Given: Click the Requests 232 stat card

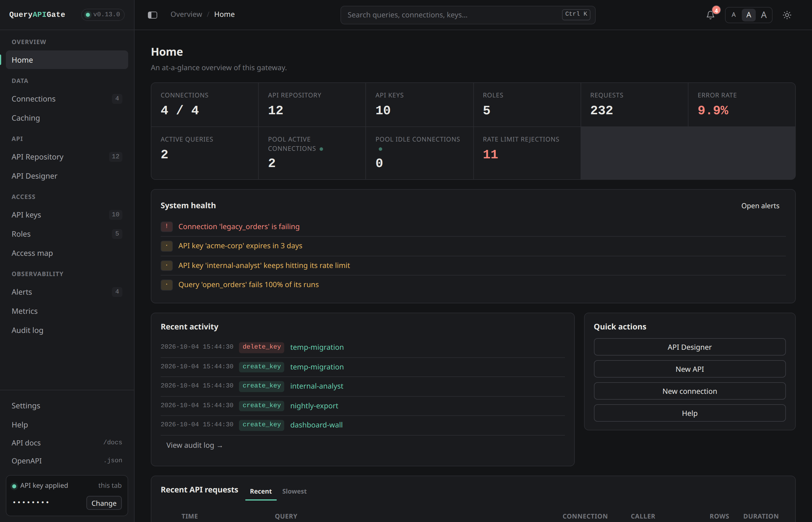Looking at the screenshot, I should (x=634, y=105).
